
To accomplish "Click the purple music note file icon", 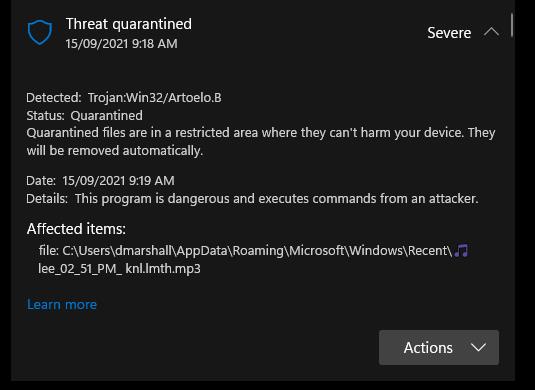I will coord(462,251).
